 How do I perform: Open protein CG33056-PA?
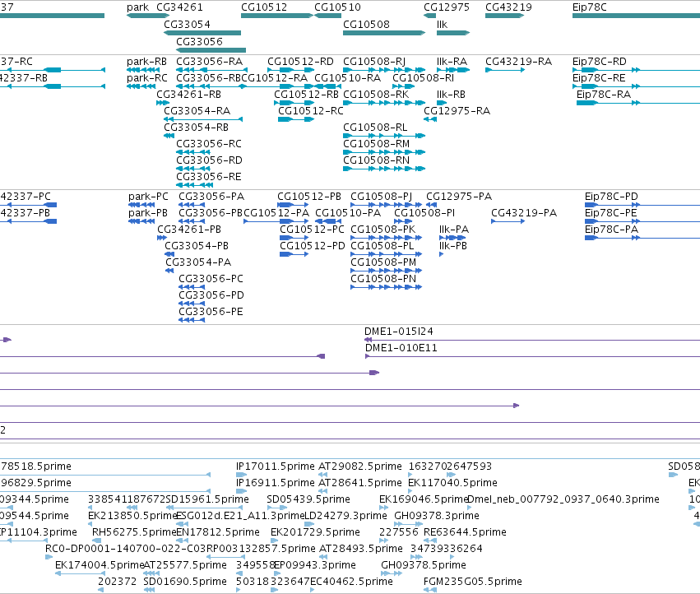tap(211, 197)
